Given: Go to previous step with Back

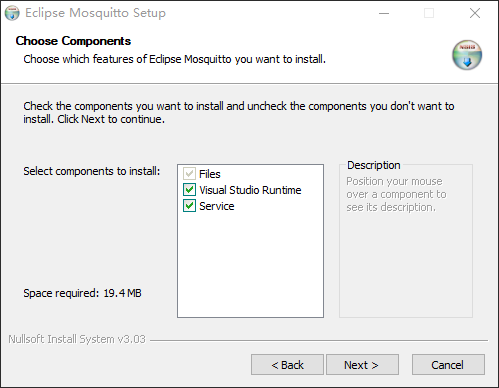Looking at the screenshot, I should point(287,365).
